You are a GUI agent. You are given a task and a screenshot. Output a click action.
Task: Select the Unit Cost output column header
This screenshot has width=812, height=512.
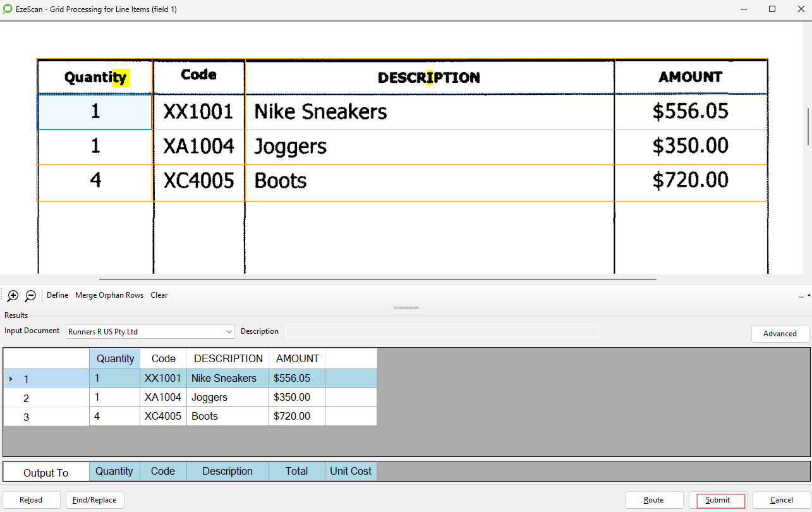coord(351,471)
